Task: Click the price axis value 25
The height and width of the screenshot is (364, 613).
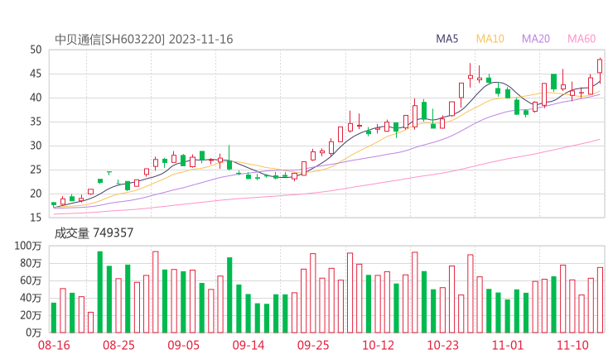Action: (x=36, y=170)
